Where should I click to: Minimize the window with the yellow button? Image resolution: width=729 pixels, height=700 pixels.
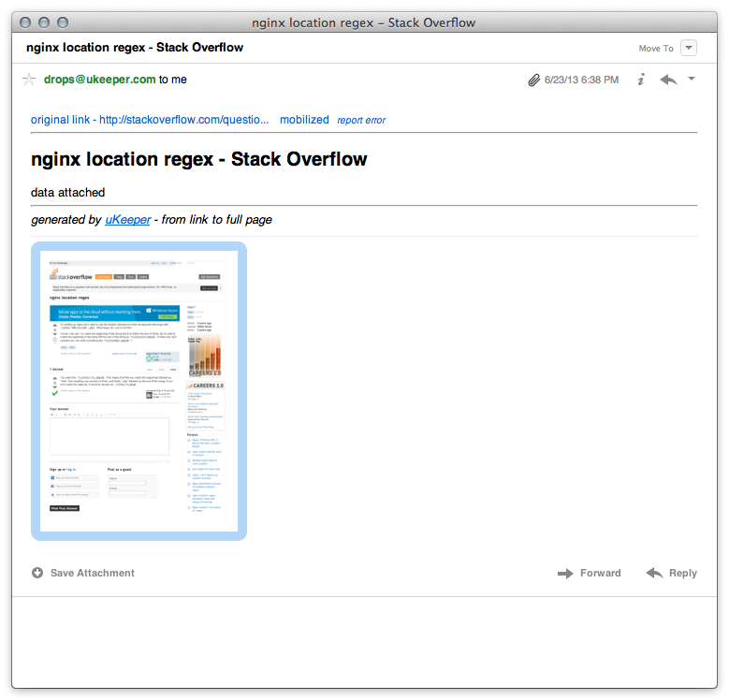pos(45,22)
